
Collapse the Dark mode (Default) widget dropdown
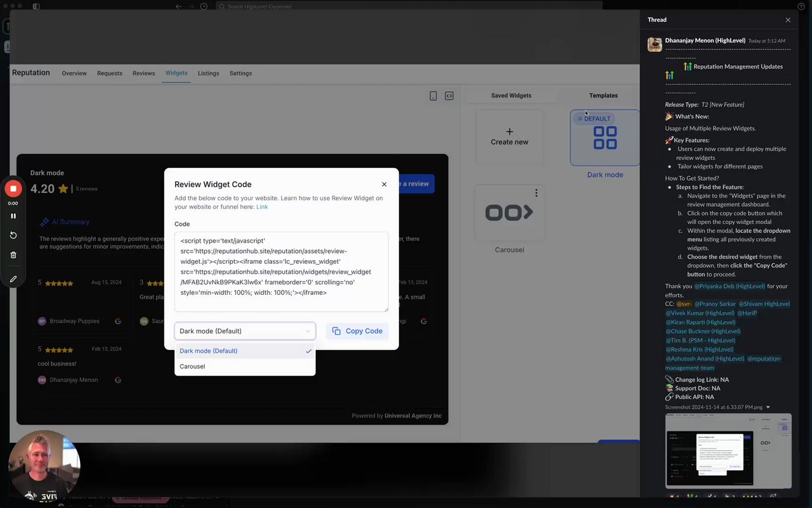tap(245, 331)
